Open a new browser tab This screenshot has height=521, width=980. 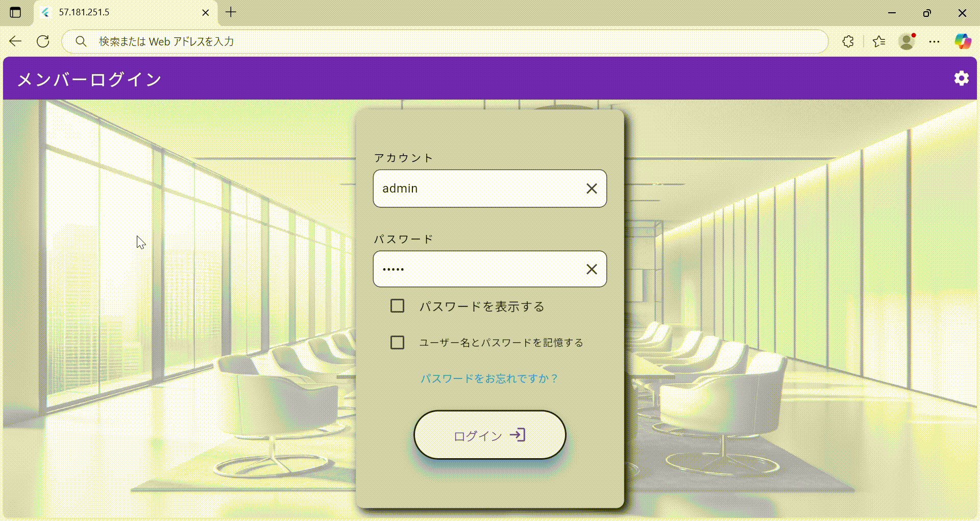pyautogui.click(x=231, y=12)
